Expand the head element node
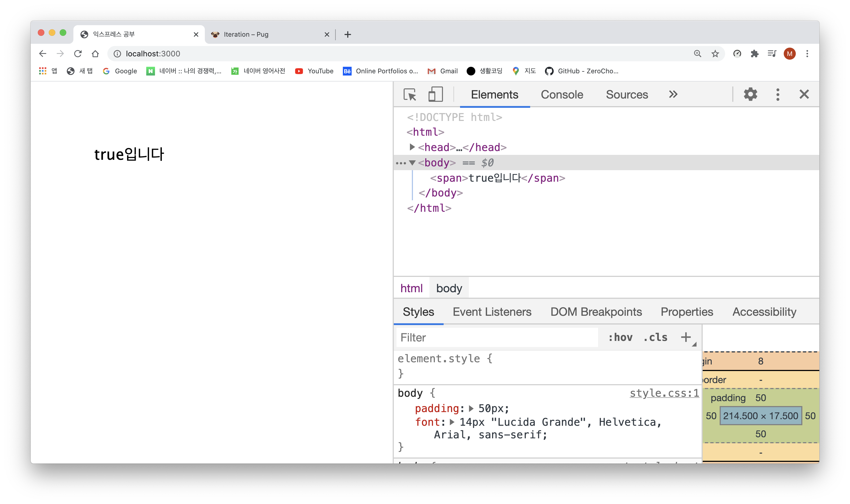The height and width of the screenshot is (504, 850). pos(412,147)
